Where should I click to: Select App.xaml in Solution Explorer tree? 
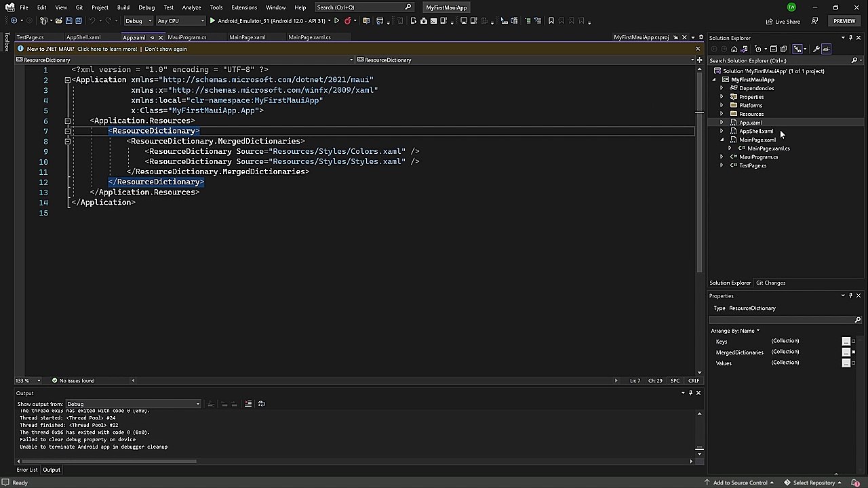tap(750, 123)
